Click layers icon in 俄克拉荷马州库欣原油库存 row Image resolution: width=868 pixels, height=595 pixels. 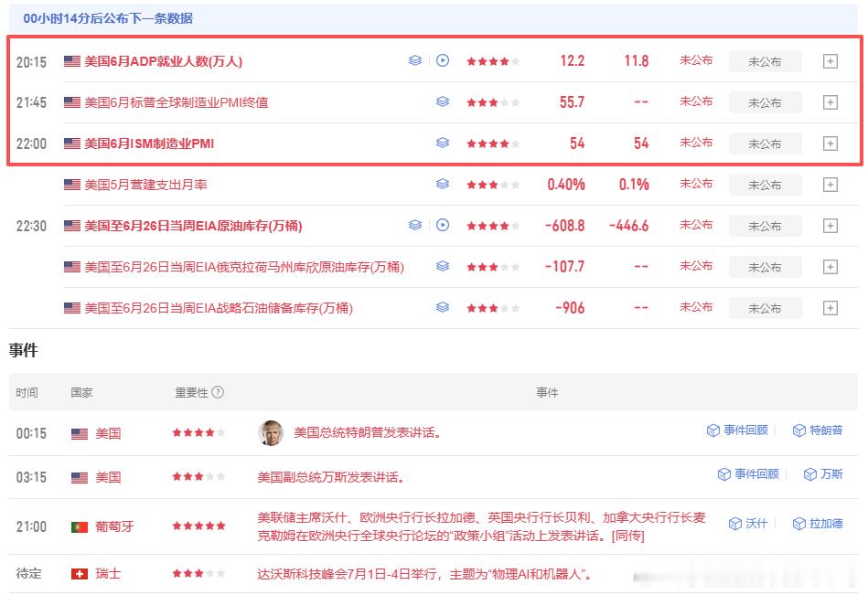click(443, 267)
